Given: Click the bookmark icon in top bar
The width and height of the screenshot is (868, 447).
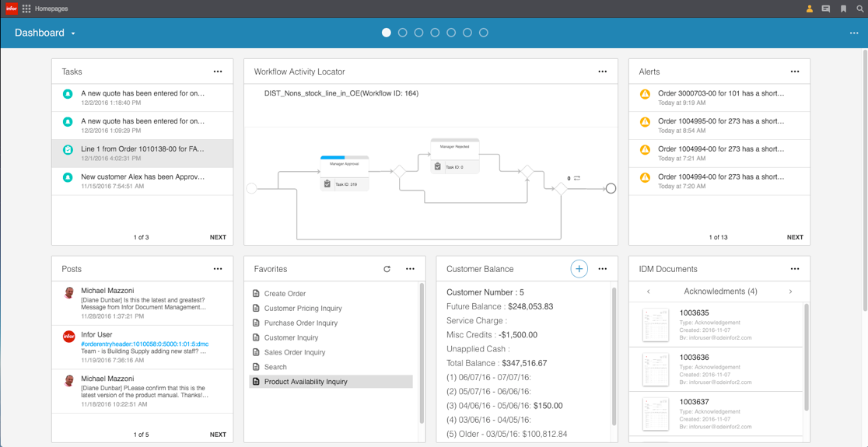Looking at the screenshot, I should (x=843, y=9).
